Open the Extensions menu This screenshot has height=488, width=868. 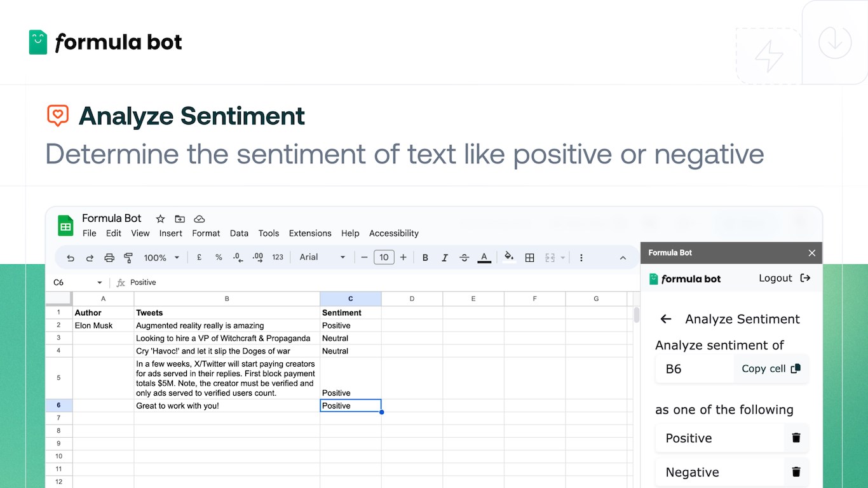[310, 233]
